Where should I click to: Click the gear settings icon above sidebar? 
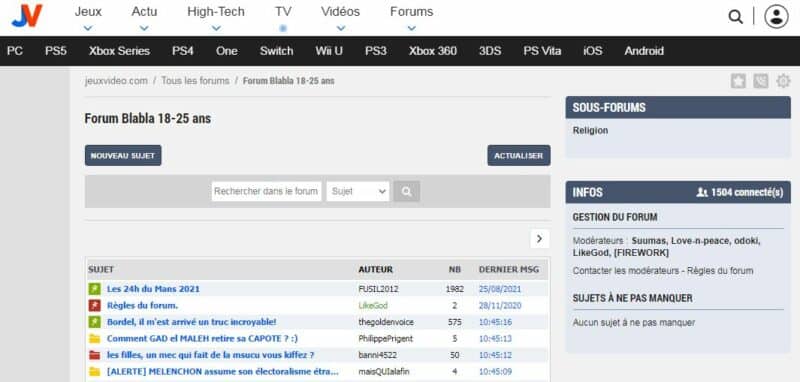coord(783,81)
